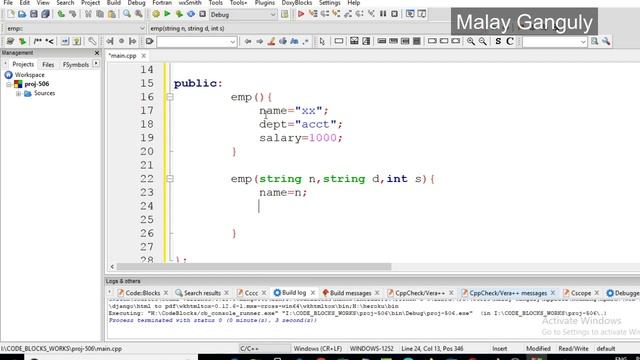640x360 pixels.
Task: Click the Save All files icon
Action: [45, 14]
